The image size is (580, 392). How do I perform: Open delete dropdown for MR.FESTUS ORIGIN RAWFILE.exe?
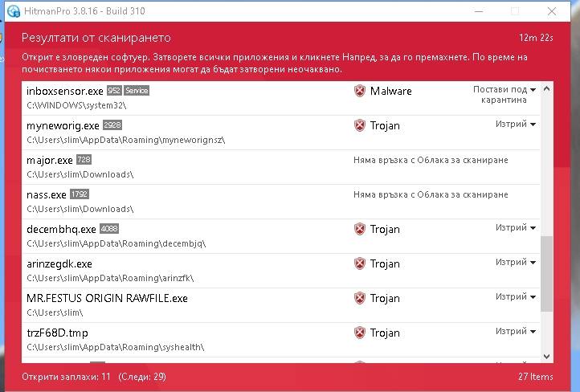point(516,296)
